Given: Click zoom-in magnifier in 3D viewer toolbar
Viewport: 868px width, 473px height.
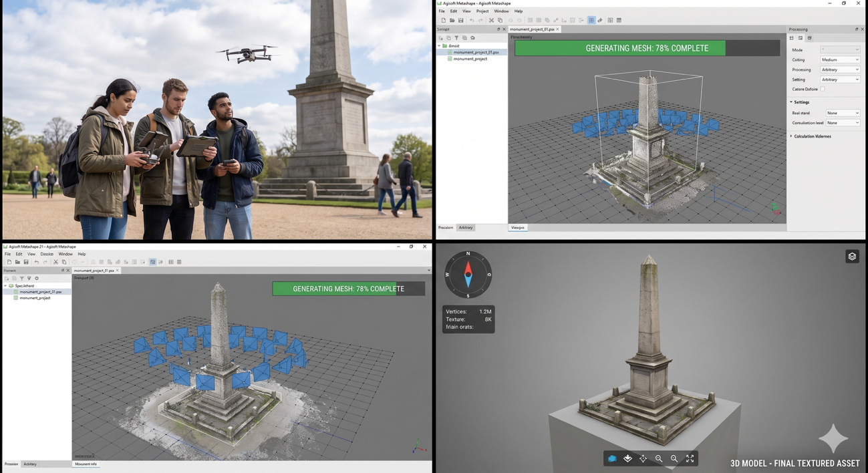Looking at the screenshot, I should (x=659, y=458).
